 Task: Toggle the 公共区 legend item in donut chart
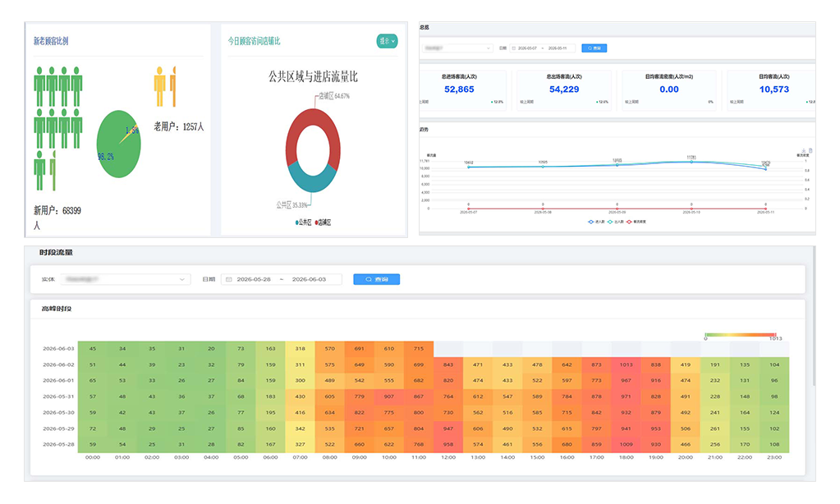click(303, 222)
